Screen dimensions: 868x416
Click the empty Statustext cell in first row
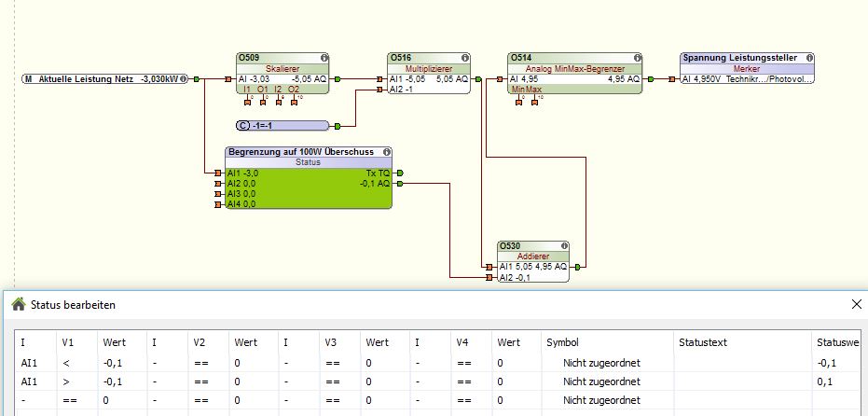tap(739, 362)
